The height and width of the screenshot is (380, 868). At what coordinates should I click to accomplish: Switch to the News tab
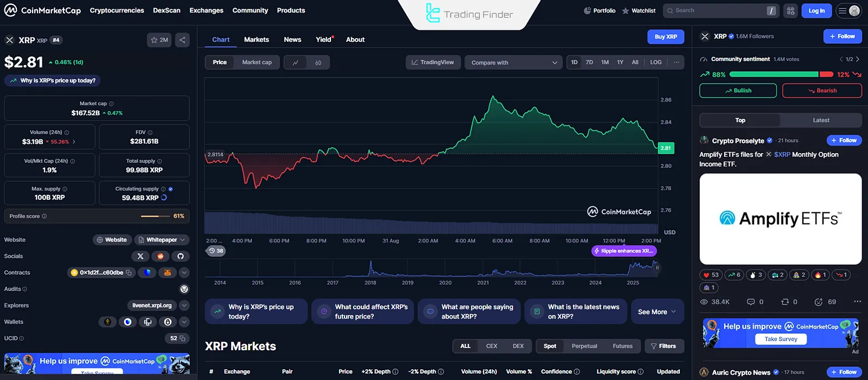[292, 40]
